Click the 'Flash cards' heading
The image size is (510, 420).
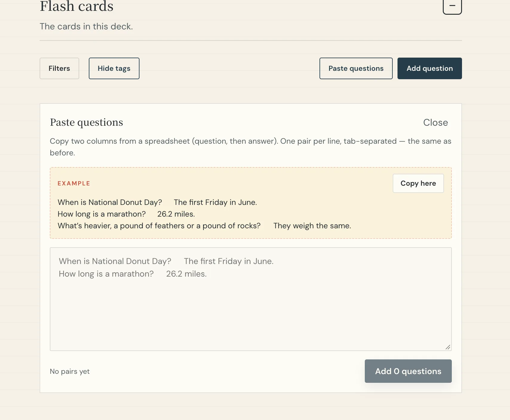(x=77, y=7)
